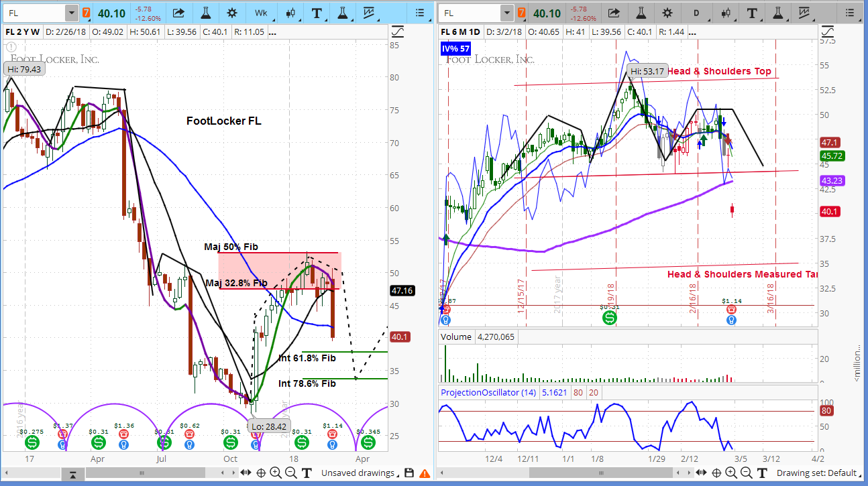Select FootLocker FL chart text
Screen dimensions: 868x486
pos(224,121)
